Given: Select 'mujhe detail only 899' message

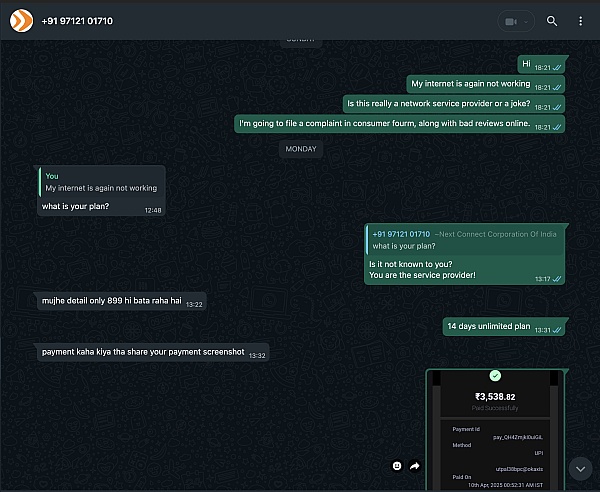Looking at the screenshot, I should tap(122, 301).
